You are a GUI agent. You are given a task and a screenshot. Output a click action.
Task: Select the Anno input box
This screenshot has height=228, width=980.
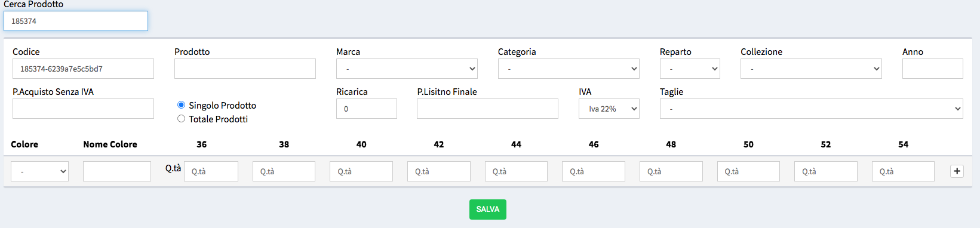click(x=932, y=69)
